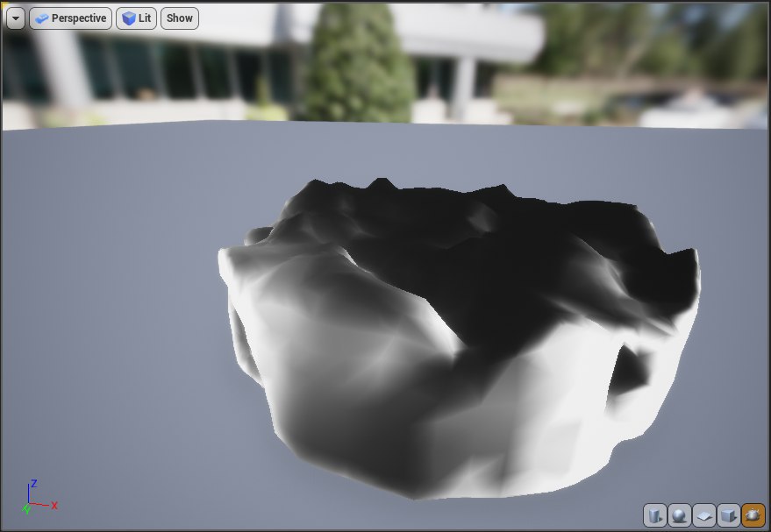Set preview mesh to cylinder
771x532 pixels.
[655, 515]
